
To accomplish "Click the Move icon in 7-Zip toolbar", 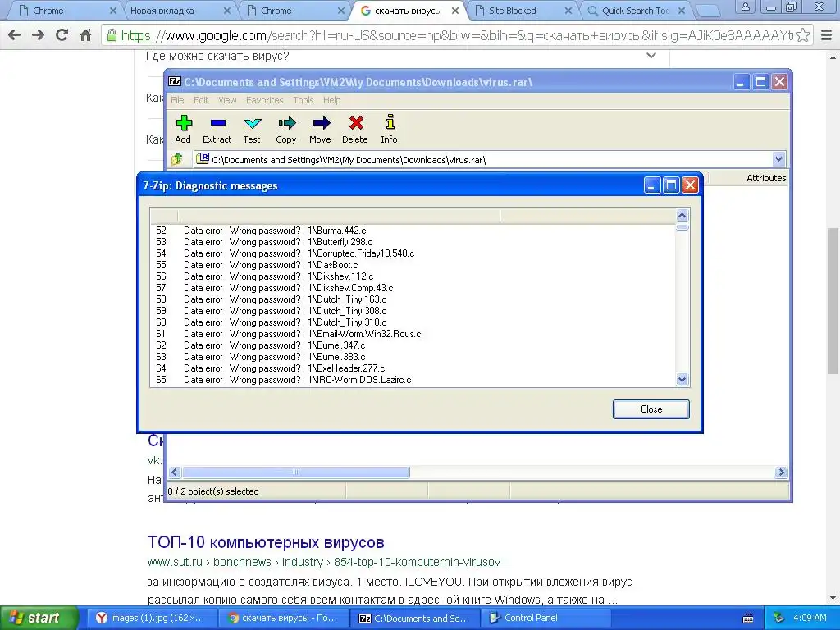I will 321,129.
